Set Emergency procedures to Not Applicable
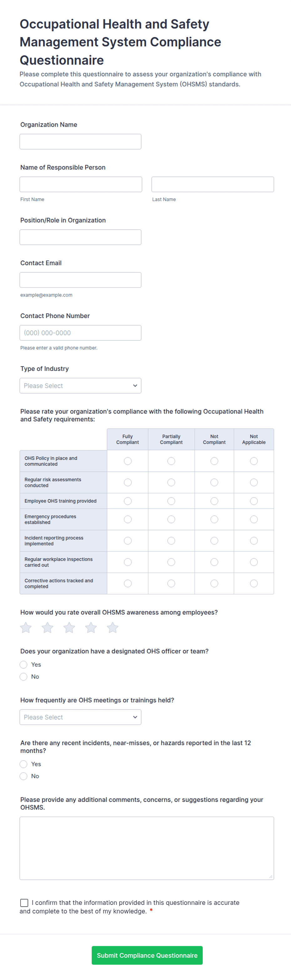Screen dimensions: 291x980 254,519
